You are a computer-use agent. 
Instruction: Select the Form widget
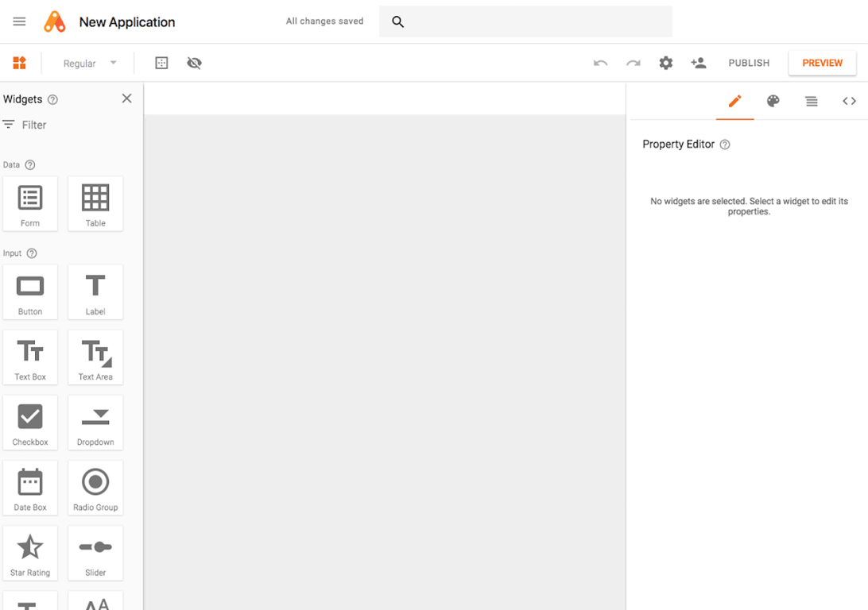pyautogui.click(x=30, y=203)
